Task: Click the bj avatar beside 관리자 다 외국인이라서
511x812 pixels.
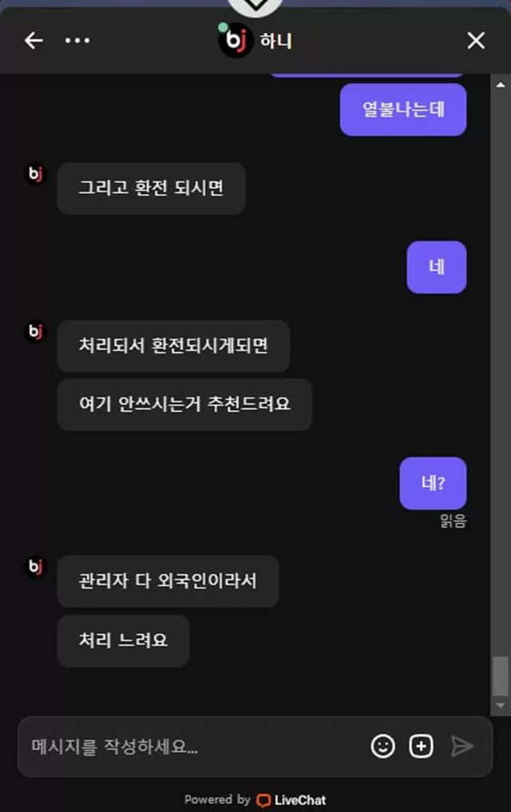Action: [x=35, y=567]
